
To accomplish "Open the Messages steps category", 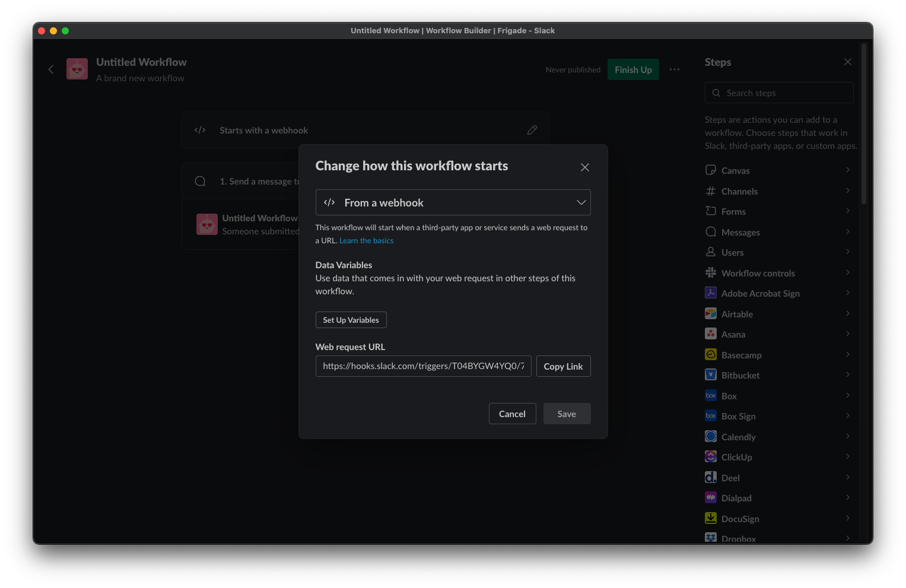I will [778, 232].
